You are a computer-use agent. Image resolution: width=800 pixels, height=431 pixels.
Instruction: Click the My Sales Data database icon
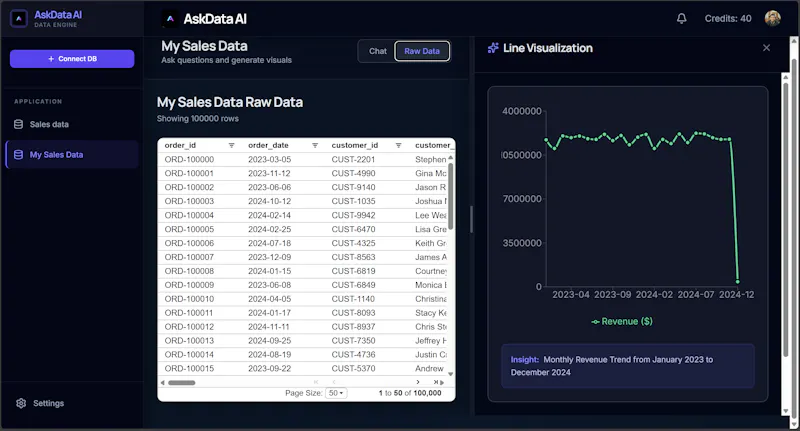18,155
